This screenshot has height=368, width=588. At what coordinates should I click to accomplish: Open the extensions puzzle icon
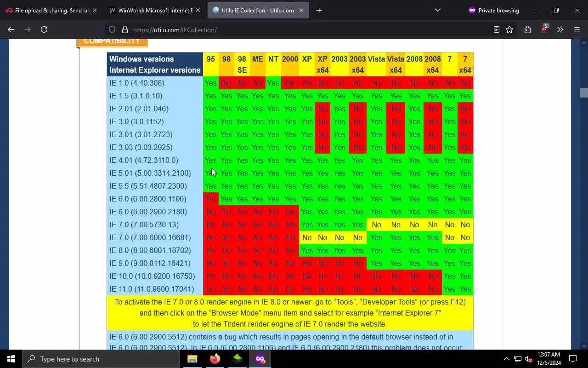pyautogui.click(x=527, y=29)
